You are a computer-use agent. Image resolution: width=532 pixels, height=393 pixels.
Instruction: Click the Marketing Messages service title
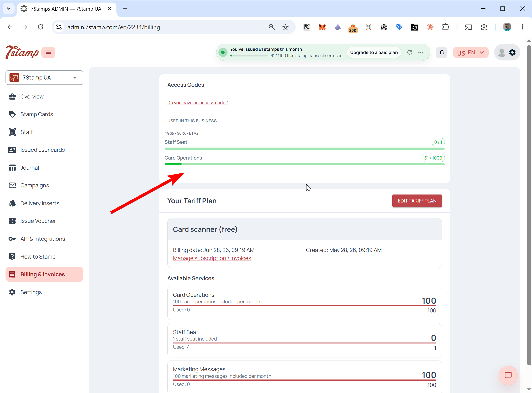[x=199, y=369]
